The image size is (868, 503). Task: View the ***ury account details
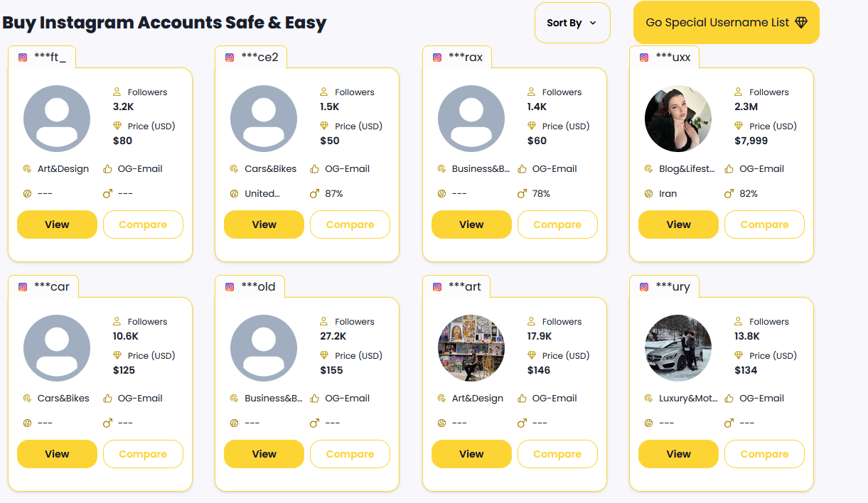click(x=678, y=454)
